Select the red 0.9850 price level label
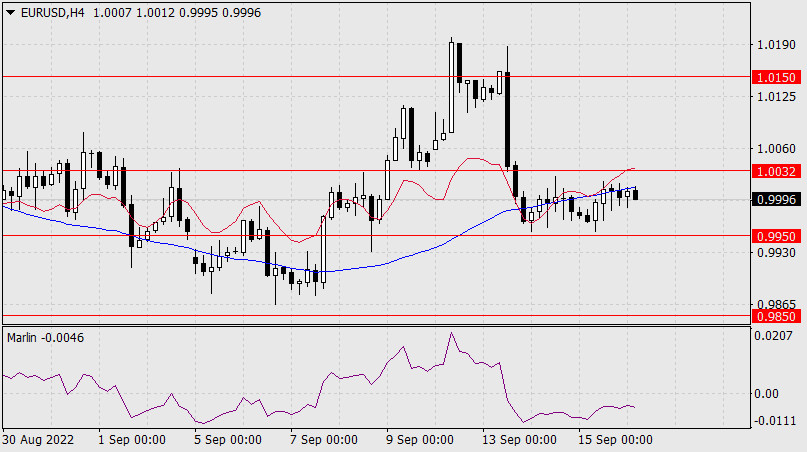 pos(777,316)
